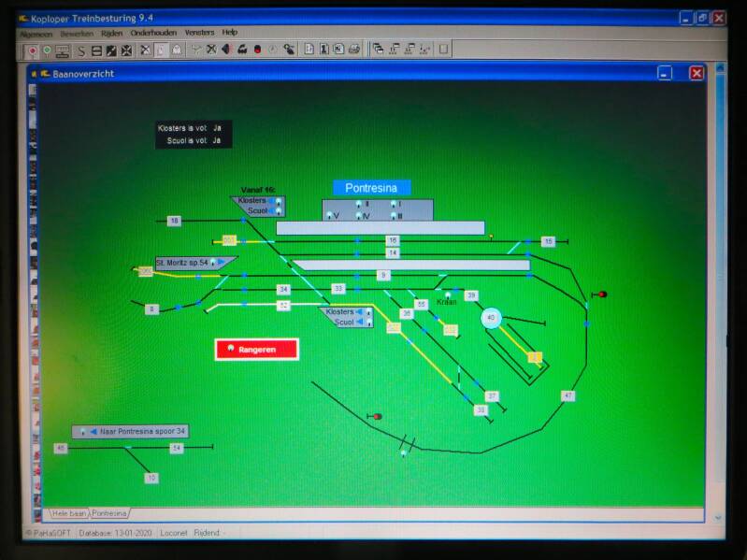Click the black diagonal square toolbar icon
747x560 pixels.
coord(111,50)
